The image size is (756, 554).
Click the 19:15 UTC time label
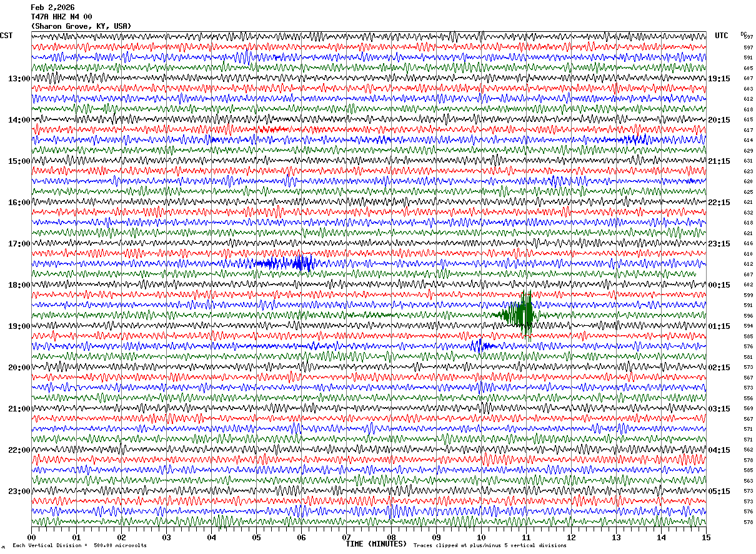(x=719, y=79)
